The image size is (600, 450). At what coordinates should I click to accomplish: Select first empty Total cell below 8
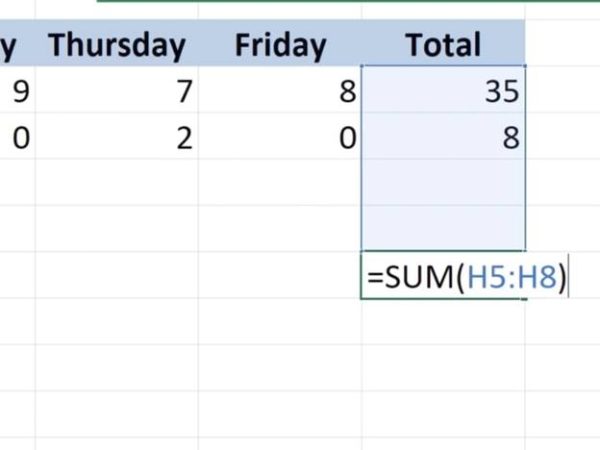pos(443,182)
